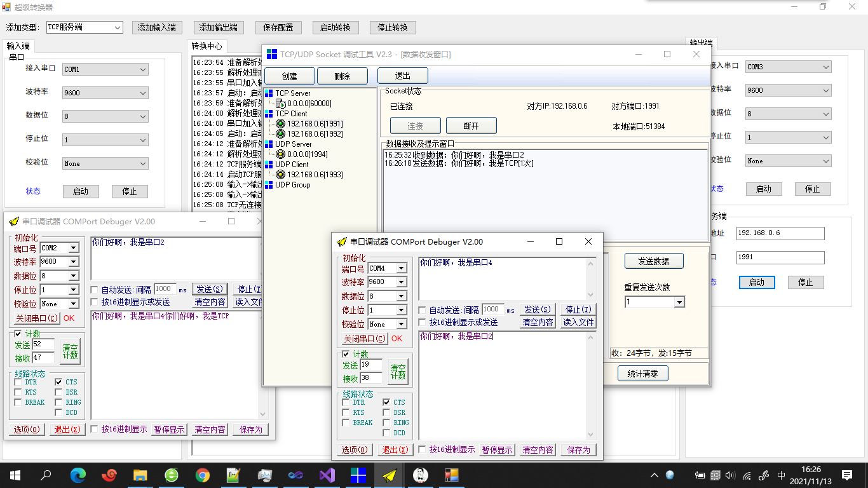Image resolution: width=868 pixels, height=488 pixels.
Task: Click 添加输入端 button
Action: point(157,27)
